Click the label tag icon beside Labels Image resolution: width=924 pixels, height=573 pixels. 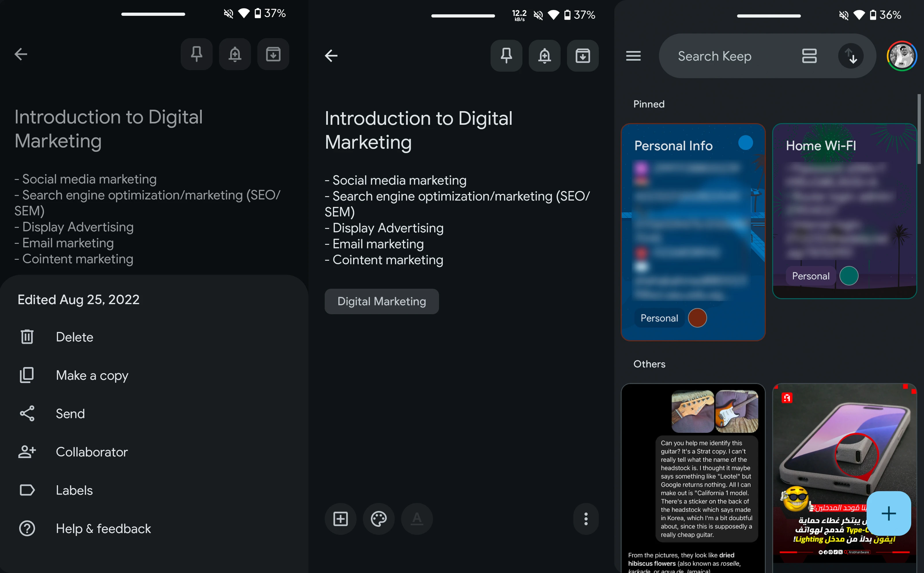pos(27,490)
